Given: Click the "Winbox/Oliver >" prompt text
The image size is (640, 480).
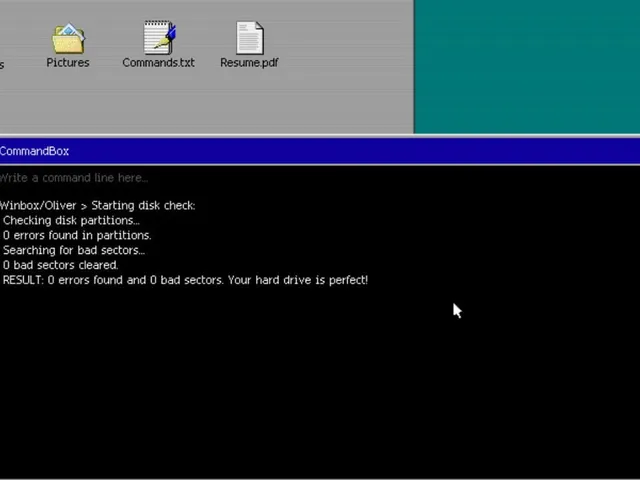Looking at the screenshot, I should point(44,205).
